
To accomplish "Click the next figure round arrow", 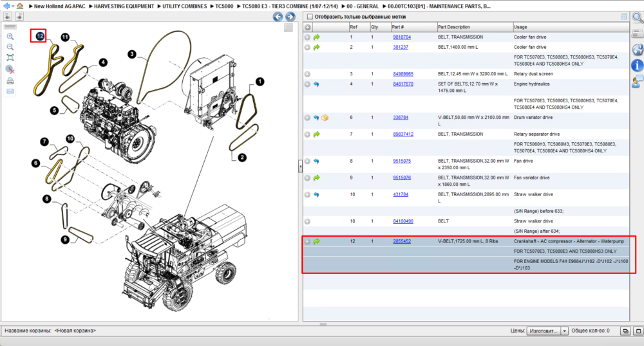I will coord(290,17).
